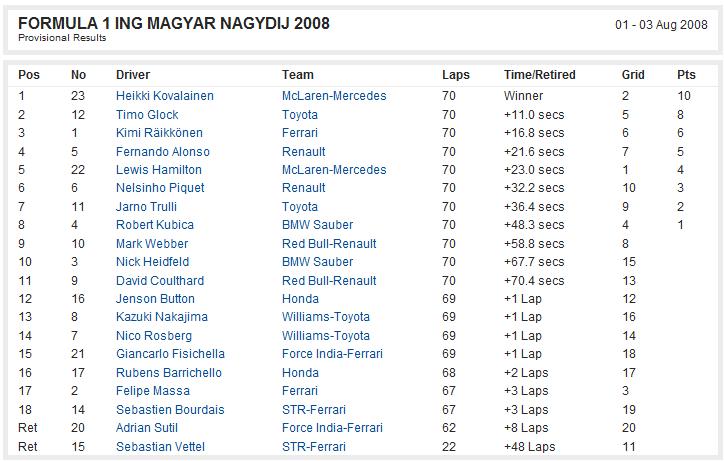Click Robert Kubica link
The width and height of the screenshot is (724, 461).
tap(155, 224)
